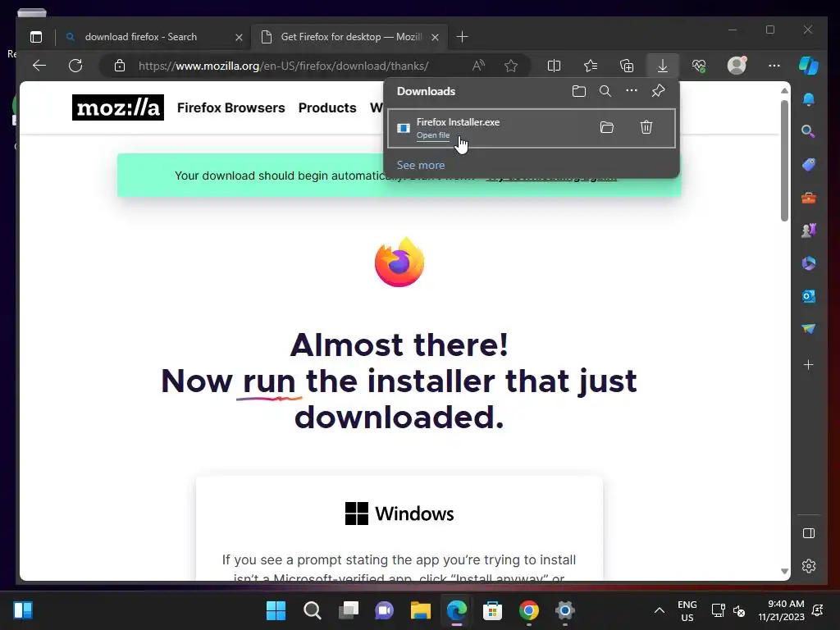
Task: Open Widgets button on taskbar
Action: point(23,610)
